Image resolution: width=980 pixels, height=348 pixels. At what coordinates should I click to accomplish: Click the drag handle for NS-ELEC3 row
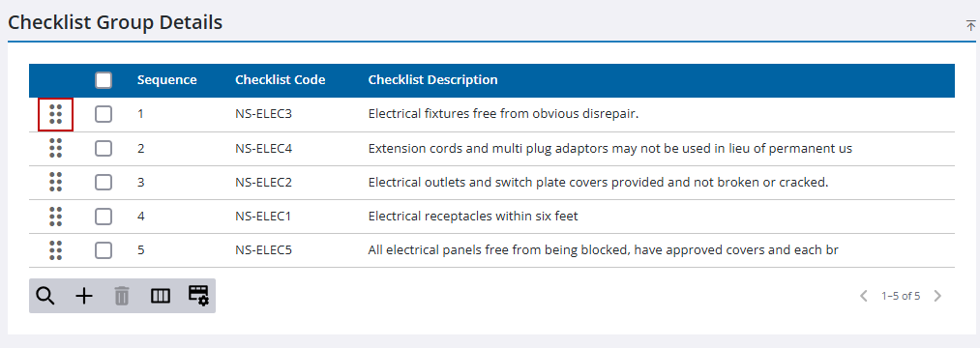[x=55, y=114]
